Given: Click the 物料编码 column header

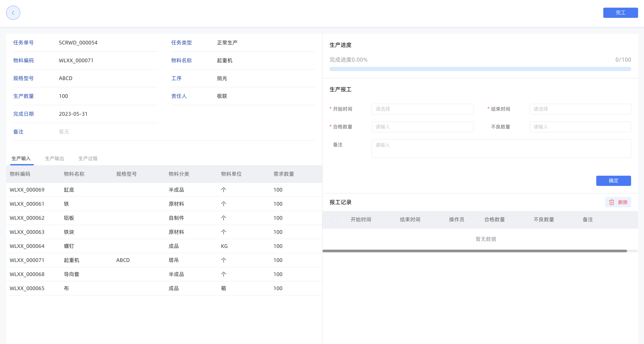Looking at the screenshot, I should pos(20,174).
